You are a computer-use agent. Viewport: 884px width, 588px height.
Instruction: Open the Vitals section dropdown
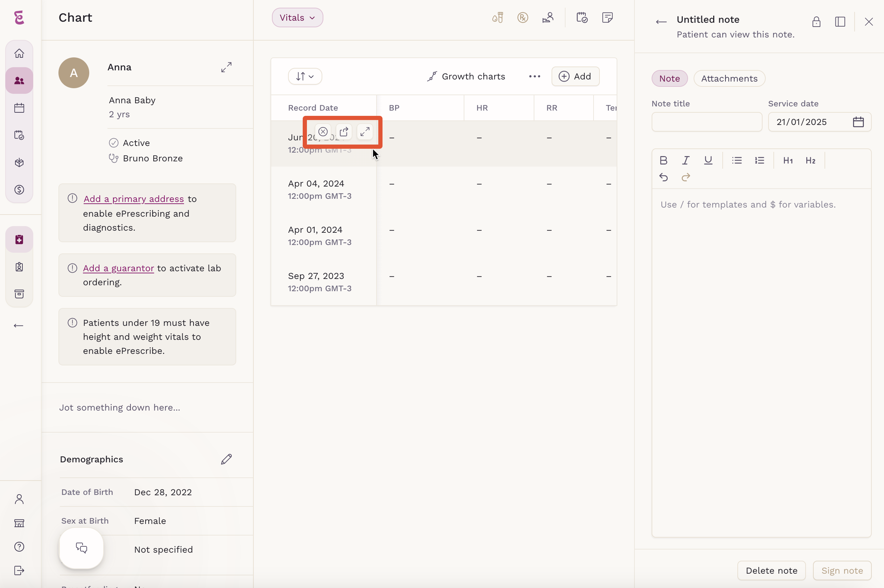click(297, 17)
